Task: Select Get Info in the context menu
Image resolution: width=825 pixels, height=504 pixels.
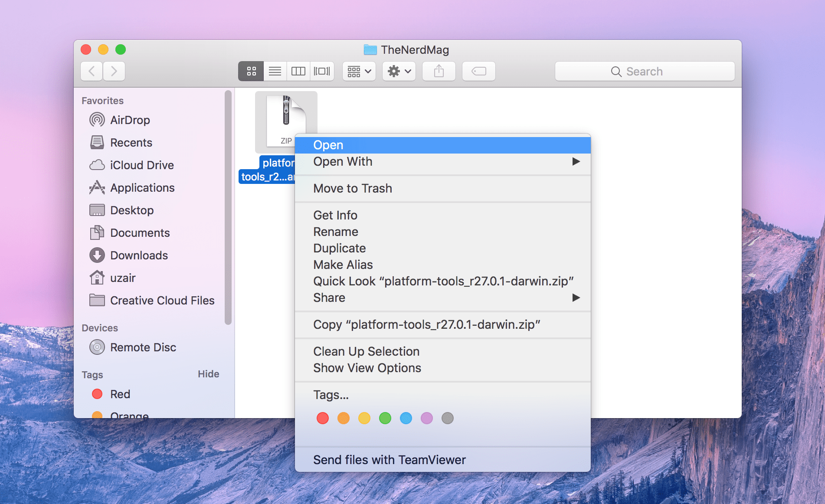Action: coord(335,216)
